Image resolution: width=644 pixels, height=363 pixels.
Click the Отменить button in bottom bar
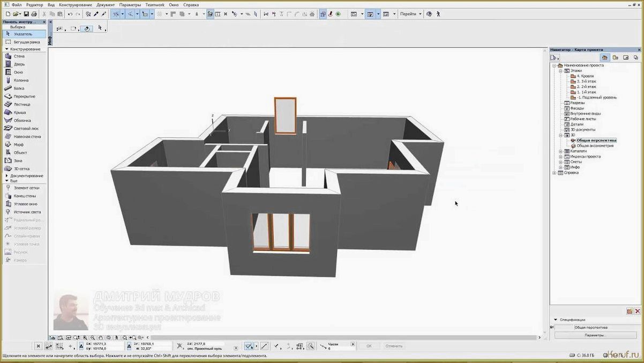[394, 346]
